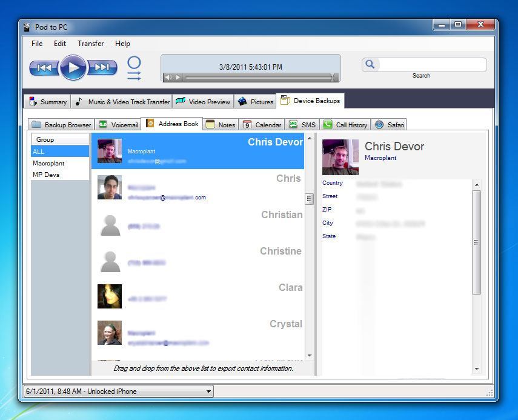Select the Macroplant group
The image size is (518, 420).
(x=60, y=163)
